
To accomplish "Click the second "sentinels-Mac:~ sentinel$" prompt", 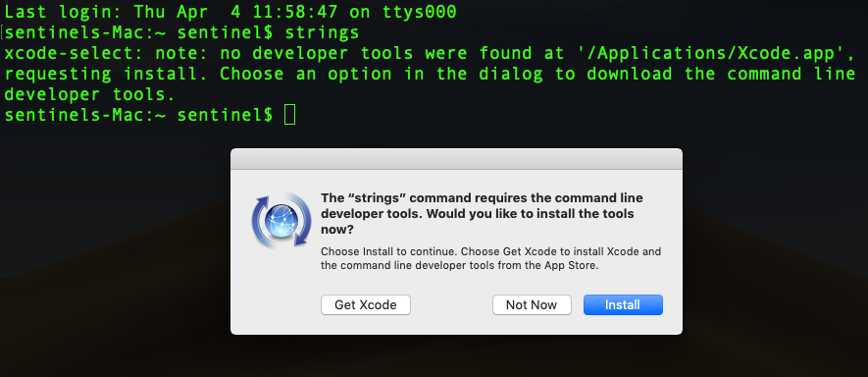I will tap(138, 115).
